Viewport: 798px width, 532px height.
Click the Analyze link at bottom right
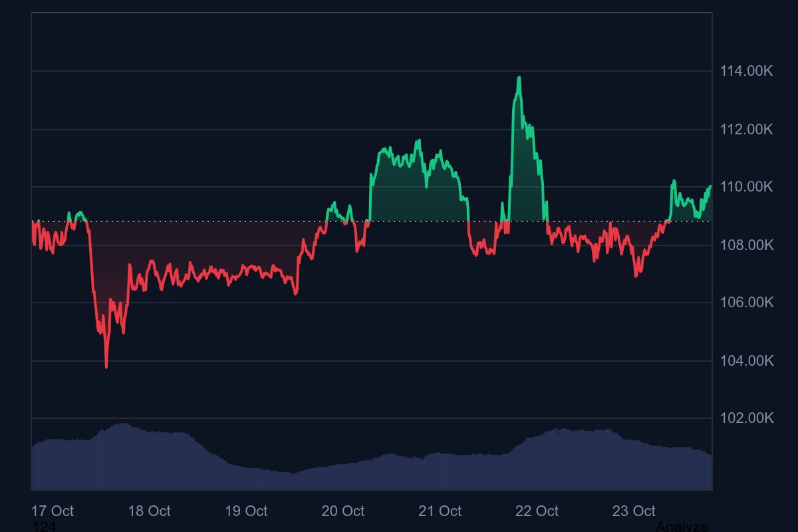682,527
